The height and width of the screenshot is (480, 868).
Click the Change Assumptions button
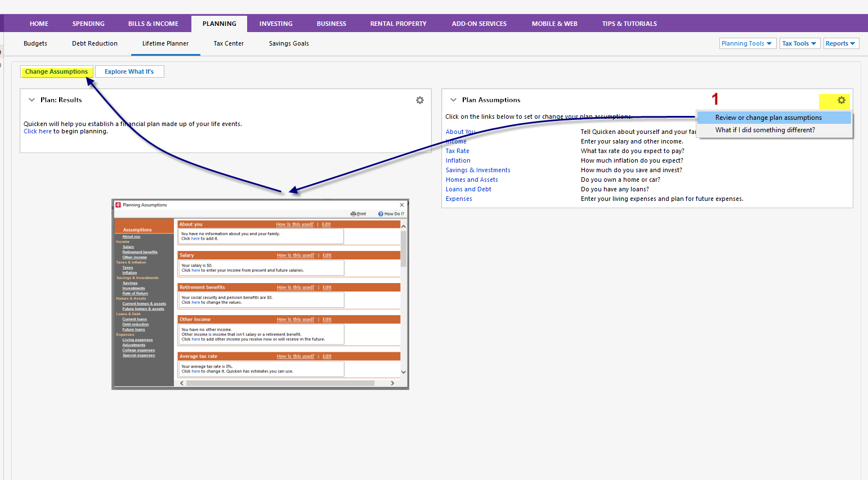point(56,71)
